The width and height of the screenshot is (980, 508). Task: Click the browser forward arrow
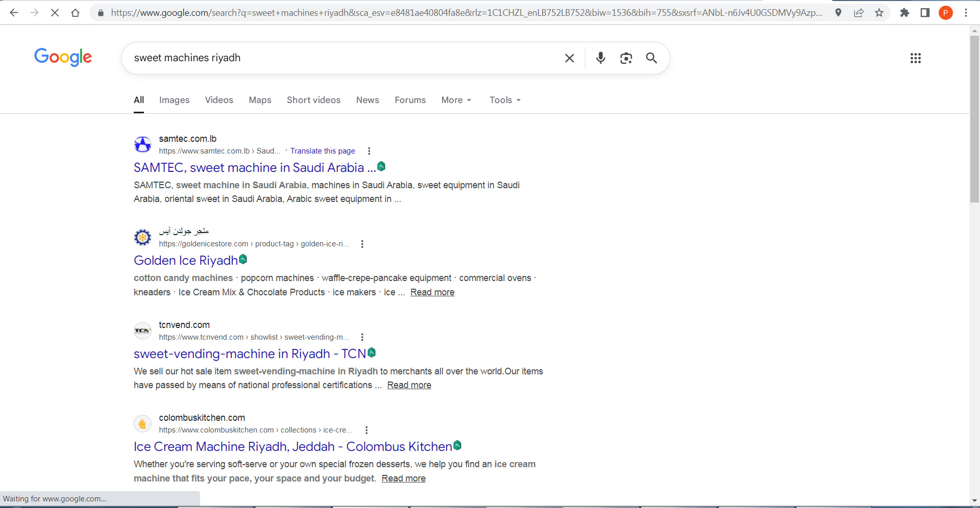point(34,13)
